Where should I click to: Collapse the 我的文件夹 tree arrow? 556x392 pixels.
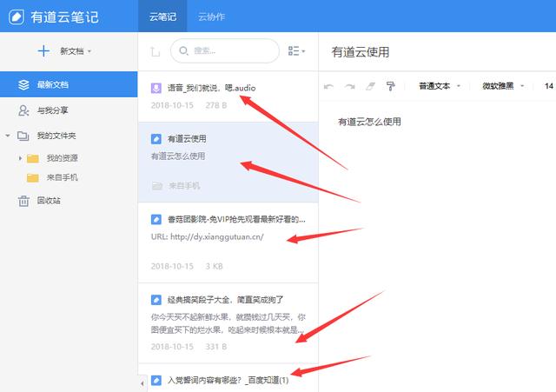coord(8,136)
